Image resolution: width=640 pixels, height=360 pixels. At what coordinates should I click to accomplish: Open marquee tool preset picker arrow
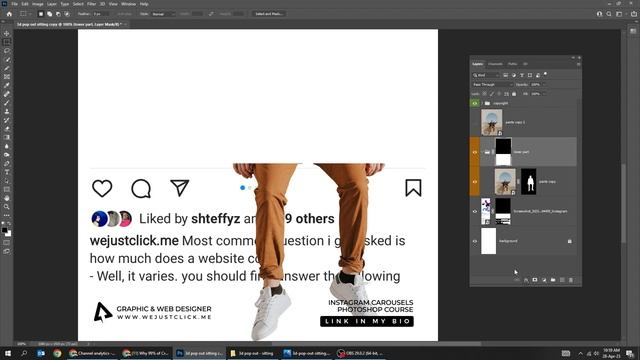30,14
